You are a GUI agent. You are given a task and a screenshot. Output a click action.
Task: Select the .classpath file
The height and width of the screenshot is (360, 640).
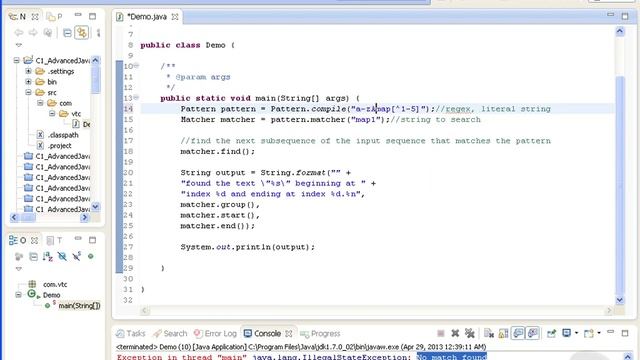pyautogui.click(x=58, y=135)
